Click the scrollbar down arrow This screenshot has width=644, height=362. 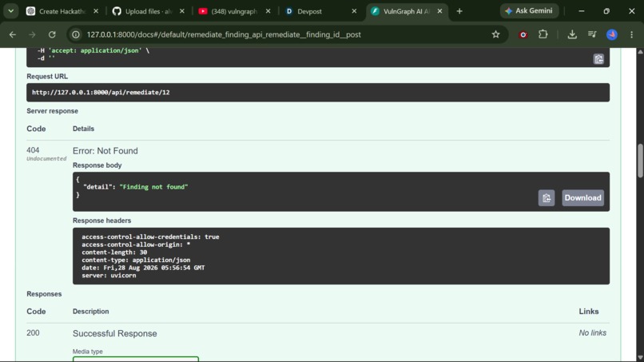(640, 357)
